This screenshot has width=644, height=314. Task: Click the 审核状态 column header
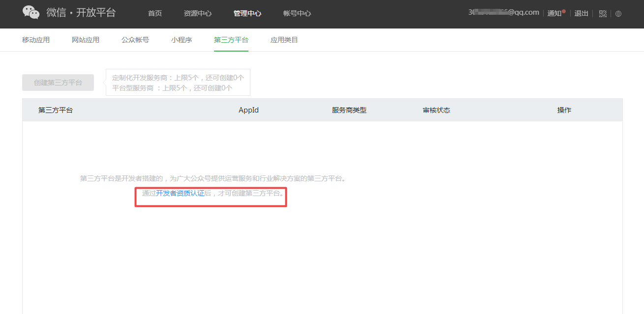click(x=436, y=110)
